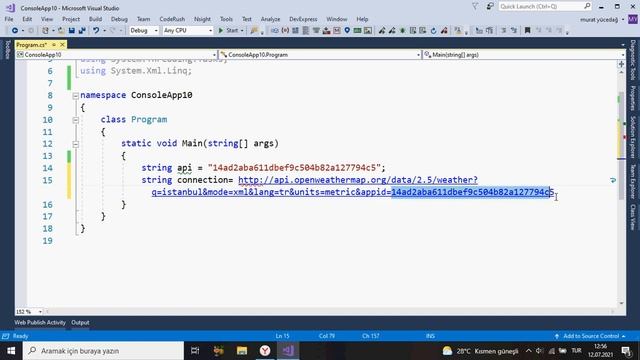Viewport: 640px width, 360px height.
Task: Click the small green bug-like toolbar icon
Action: pos(402,31)
